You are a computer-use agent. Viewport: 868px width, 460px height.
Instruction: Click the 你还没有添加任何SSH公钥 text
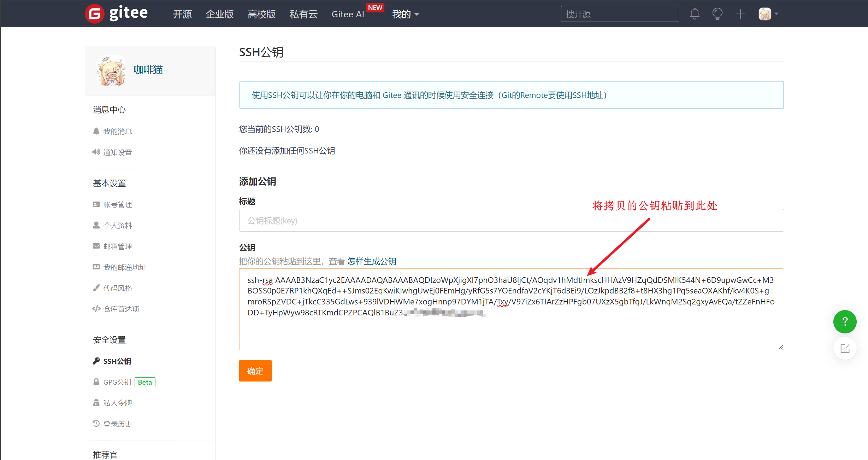[x=287, y=151]
